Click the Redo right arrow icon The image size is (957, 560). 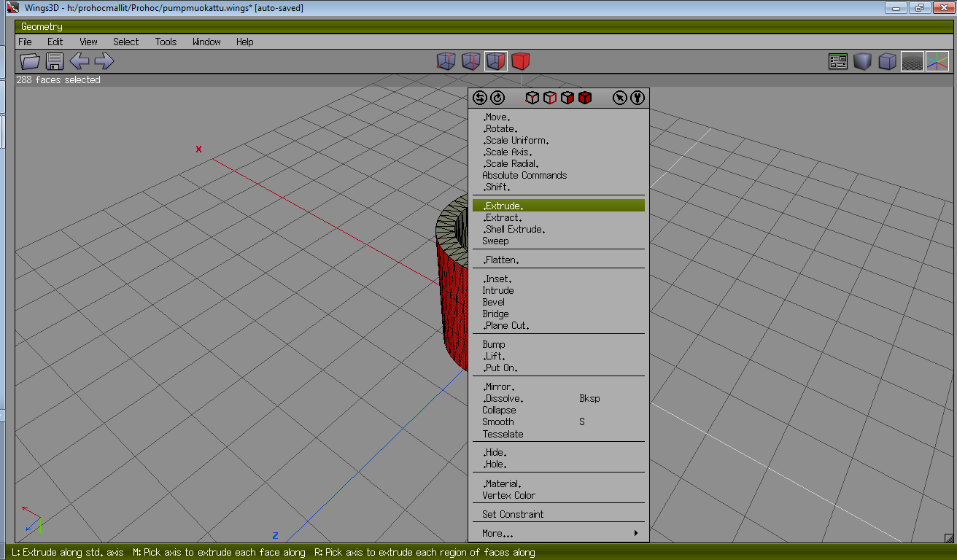click(x=104, y=61)
